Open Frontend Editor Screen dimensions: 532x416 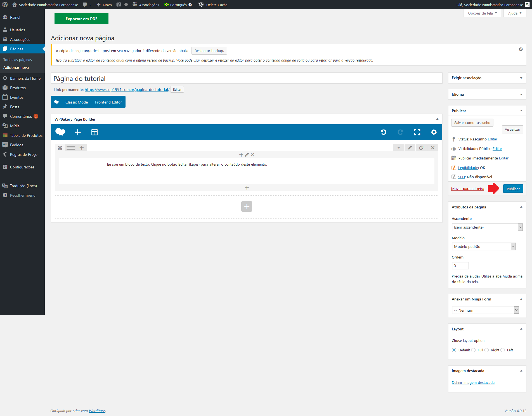[x=108, y=102]
